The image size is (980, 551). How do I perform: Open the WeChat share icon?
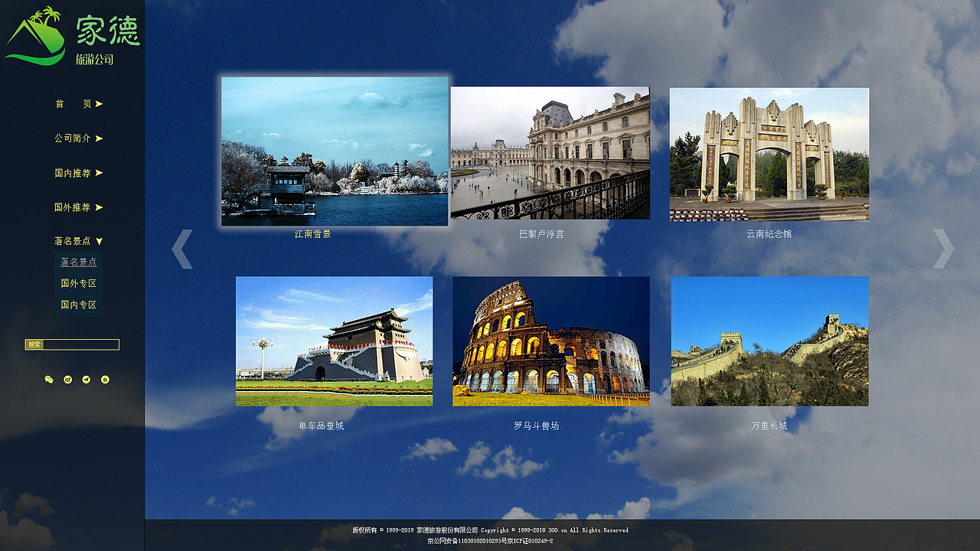pyautogui.click(x=49, y=380)
